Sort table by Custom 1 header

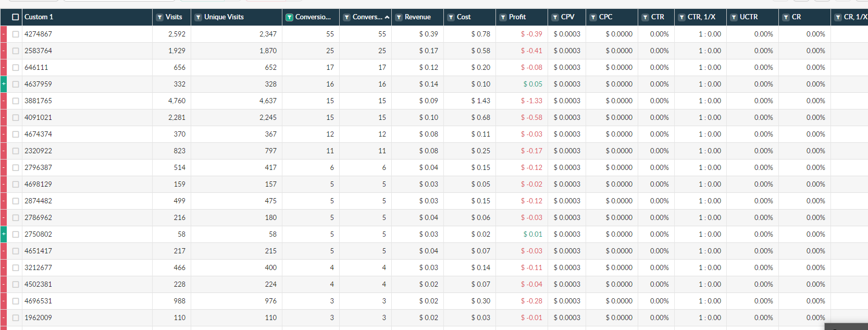pyautogui.click(x=39, y=17)
